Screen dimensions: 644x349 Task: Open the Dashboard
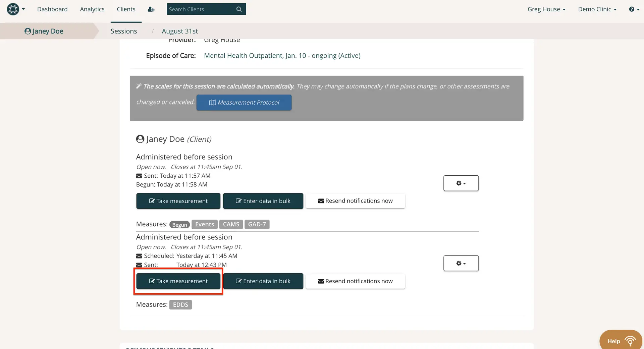(52, 9)
